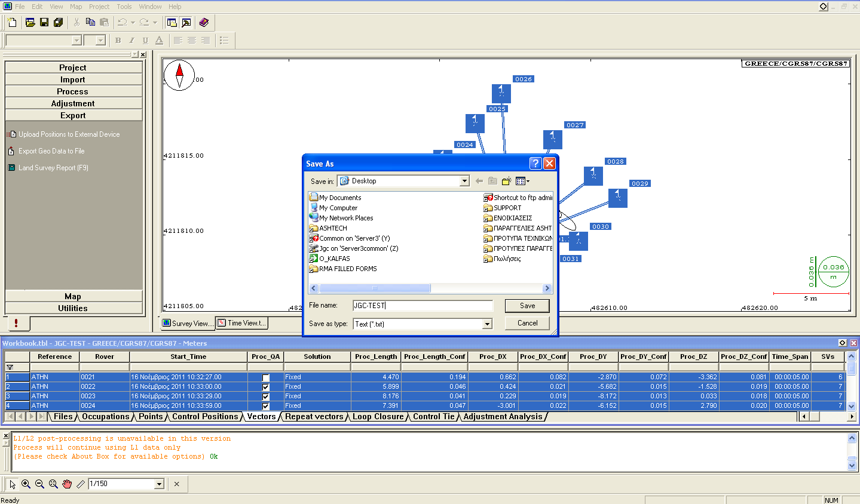Open the font name dropdown in formatting toolbar
The height and width of the screenshot is (504, 860).
pyautogui.click(x=76, y=41)
